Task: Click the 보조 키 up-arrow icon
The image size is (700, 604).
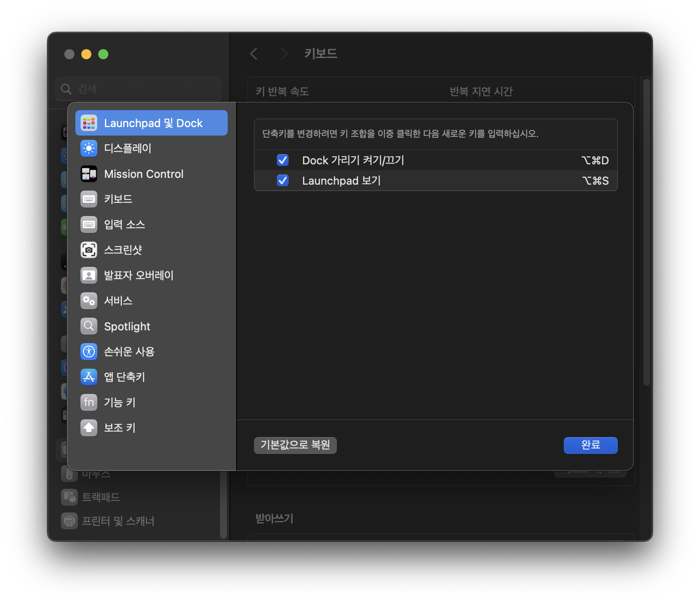Action: coord(89,428)
